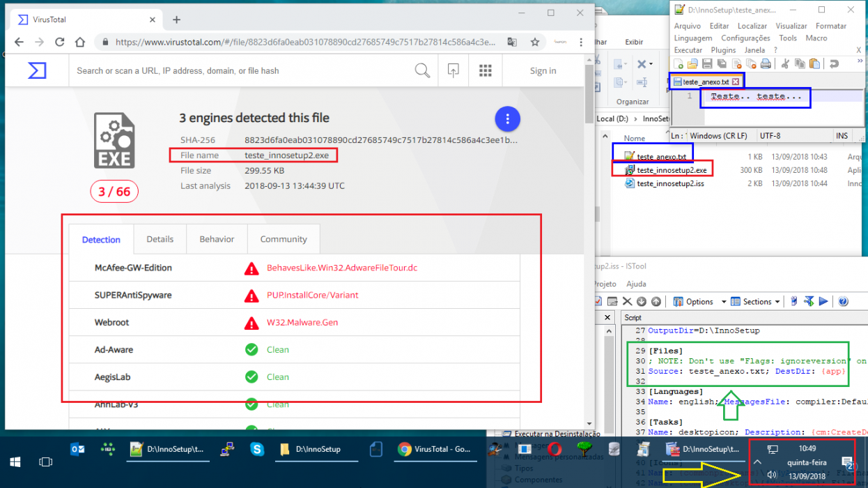Open Task View on taskbar

(x=45, y=462)
